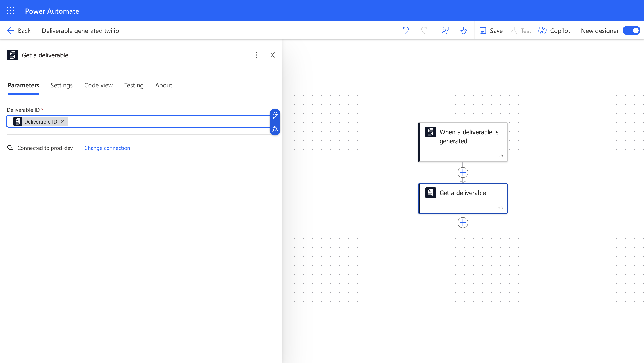Open the fx expression editor
The height and width of the screenshot is (363, 644).
(275, 129)
